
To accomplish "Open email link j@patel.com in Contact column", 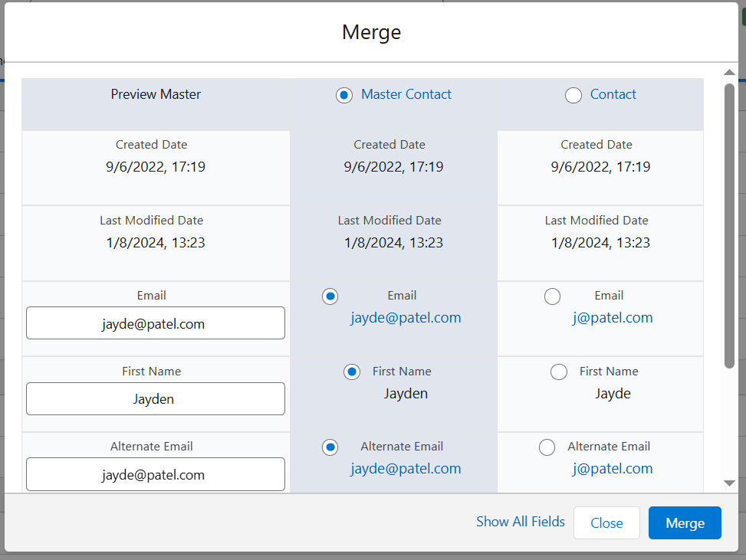I will click(613, 317).
